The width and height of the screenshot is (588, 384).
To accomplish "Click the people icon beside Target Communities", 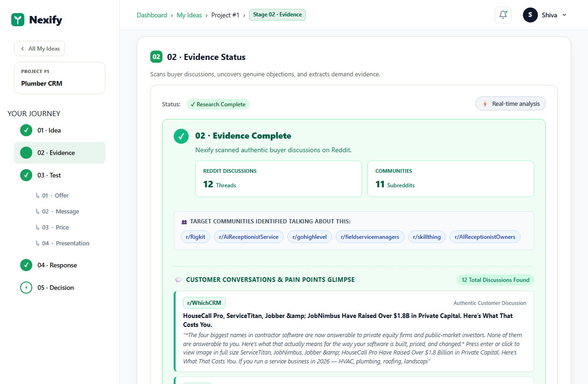I will click(184, 222).
